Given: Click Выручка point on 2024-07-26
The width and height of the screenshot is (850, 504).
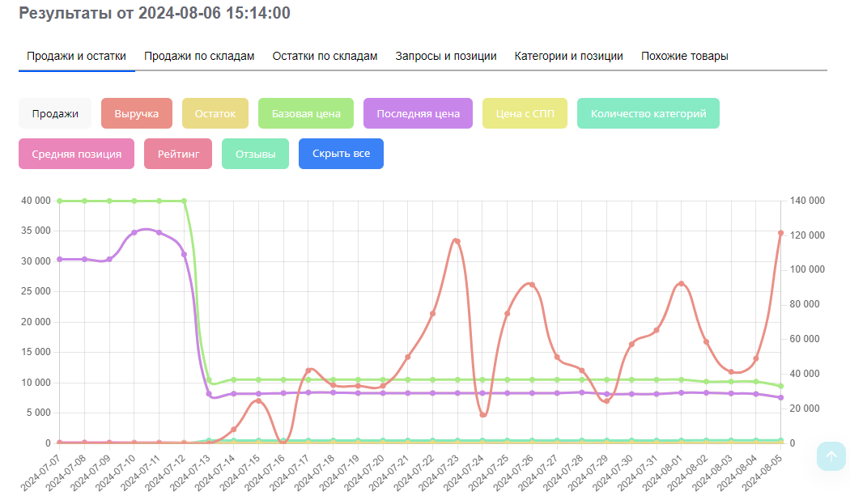Looking at the screenshot, I should tap(532, 285).
